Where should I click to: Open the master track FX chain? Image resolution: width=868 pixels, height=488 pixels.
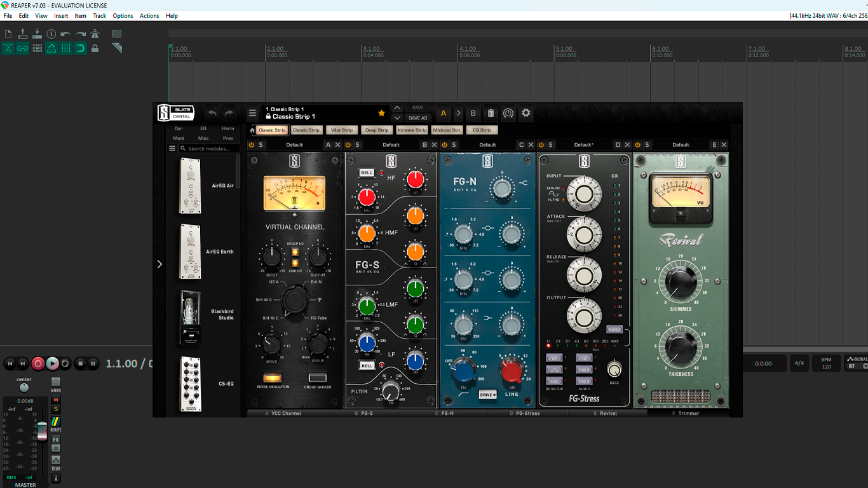click(x=56, y=440)
